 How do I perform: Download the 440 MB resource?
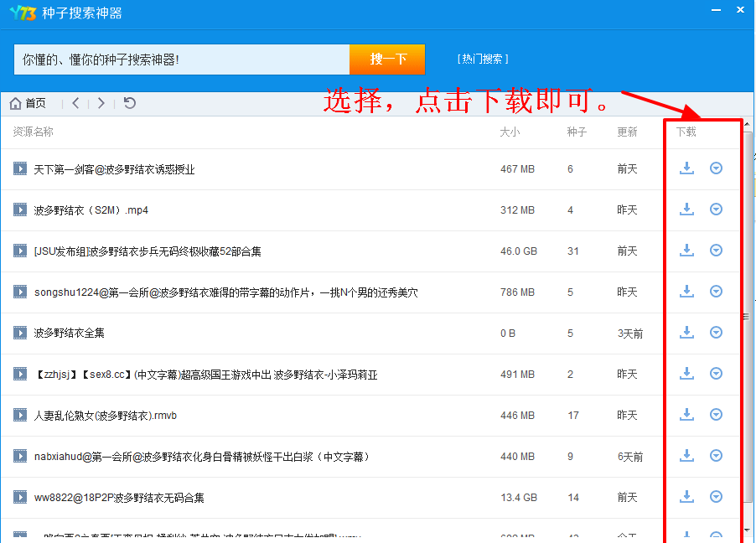[x=686, y=455]
